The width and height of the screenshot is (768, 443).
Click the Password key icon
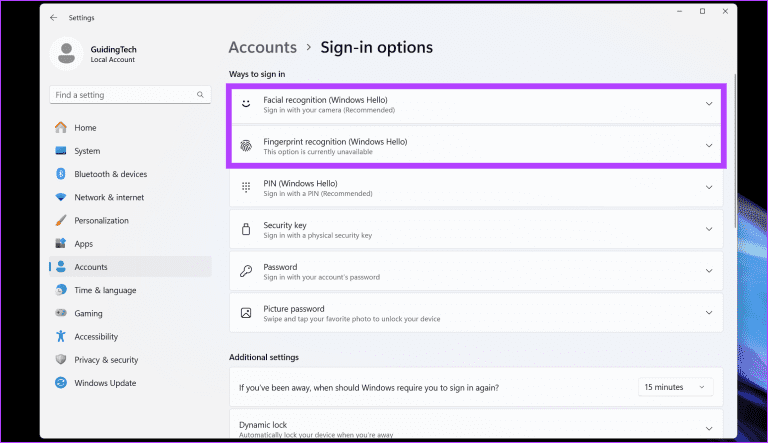pyautogui.click(x=246, y=271)
